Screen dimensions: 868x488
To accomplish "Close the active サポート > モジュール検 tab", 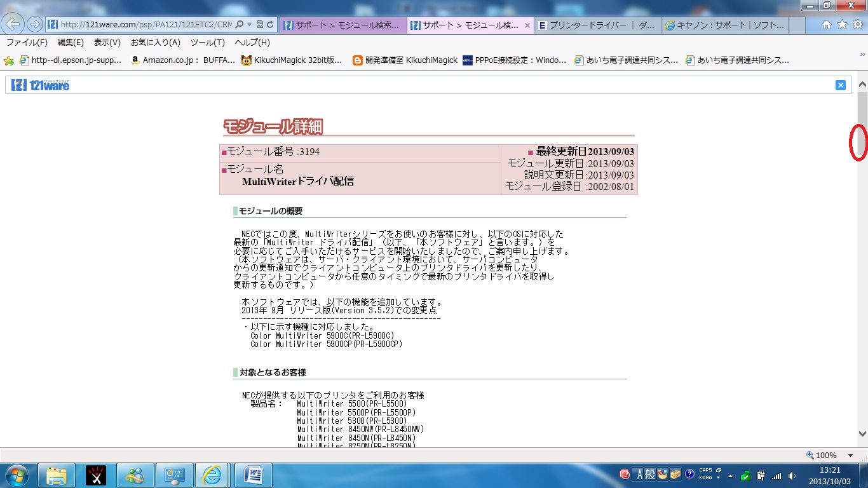I will (527, 25).
